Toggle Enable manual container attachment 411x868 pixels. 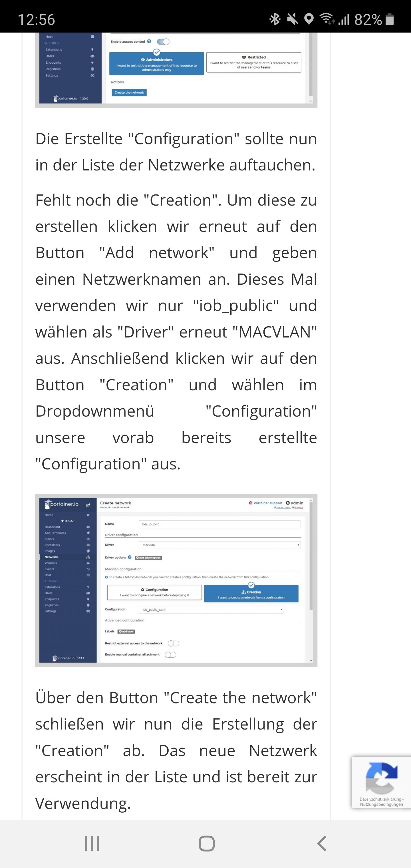[170, 655]
